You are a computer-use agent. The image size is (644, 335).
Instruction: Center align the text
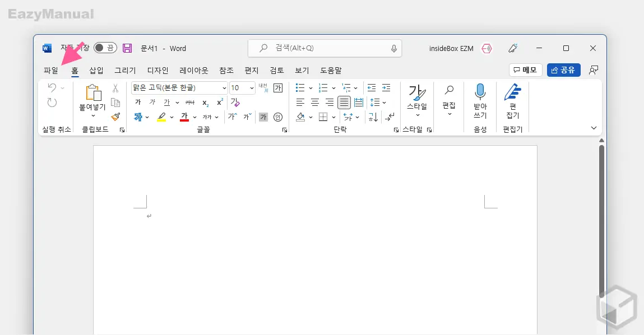(315, 102)
